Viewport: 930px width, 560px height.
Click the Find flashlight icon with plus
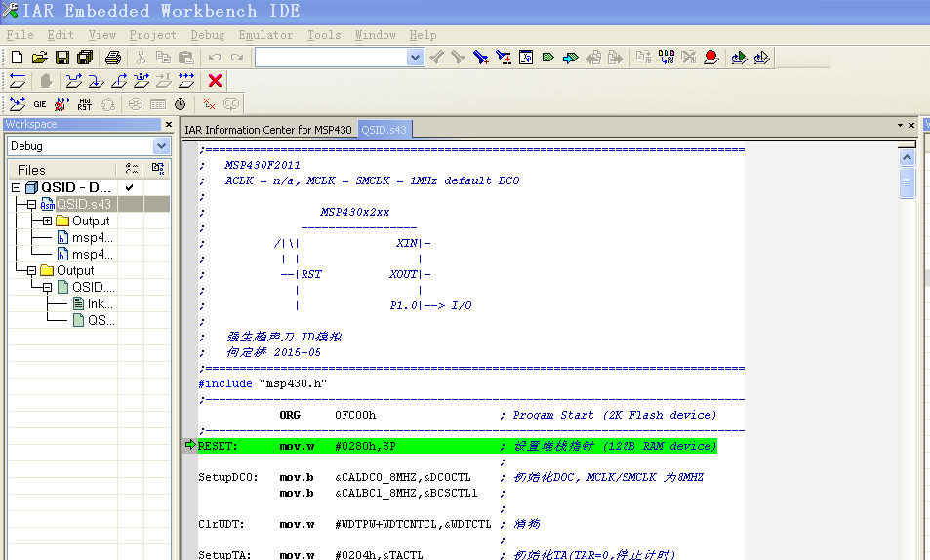[480, 58]
